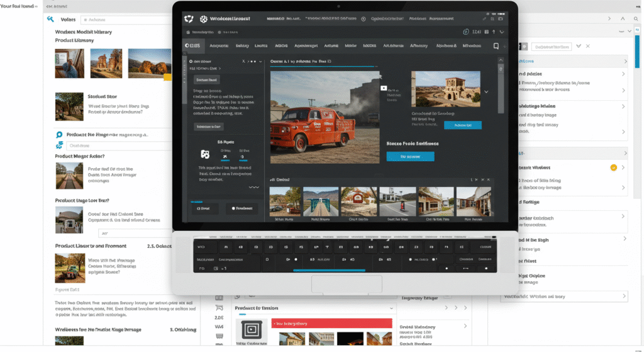Click the blue button below Stacce Frole heading
Screen dimensions: 644x352
410,156
